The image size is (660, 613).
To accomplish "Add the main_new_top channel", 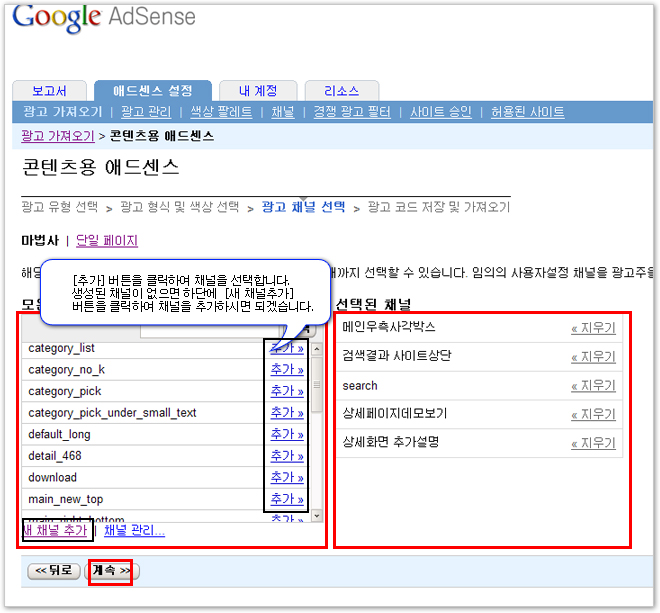I will [x=287, y=499].
